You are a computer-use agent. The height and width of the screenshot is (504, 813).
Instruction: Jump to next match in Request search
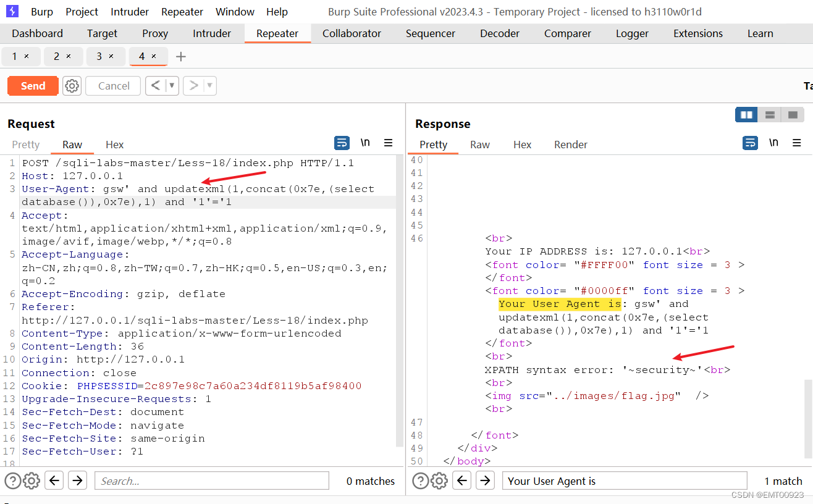coord(77,481)
